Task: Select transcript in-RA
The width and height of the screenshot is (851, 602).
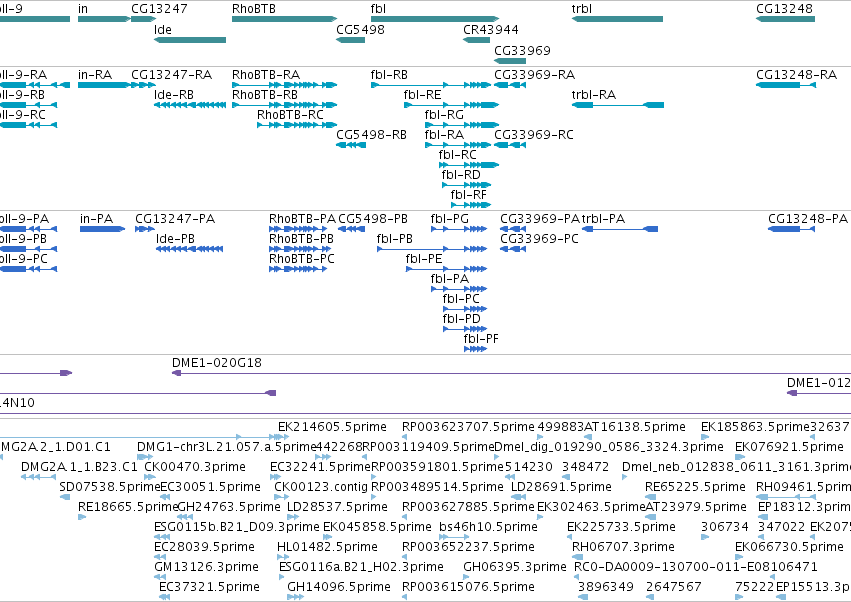Action: [104, 85]
